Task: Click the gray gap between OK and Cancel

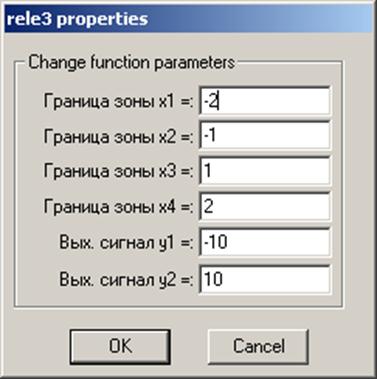Action: (189, 346)
